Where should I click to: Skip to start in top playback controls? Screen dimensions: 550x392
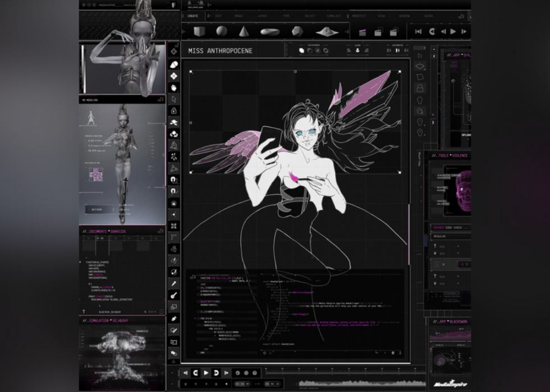(419, 31)
